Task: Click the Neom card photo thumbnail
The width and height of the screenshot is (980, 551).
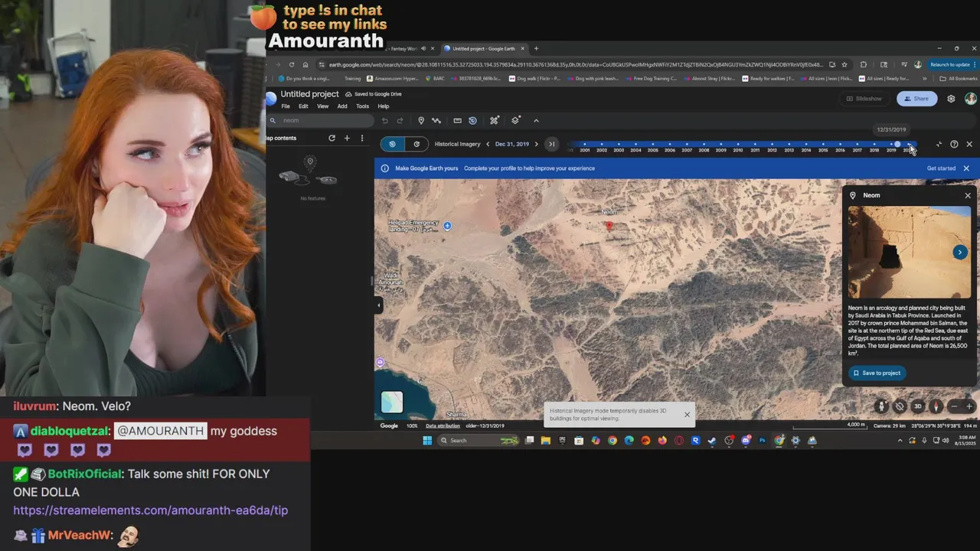Action: [x=909, y=253]
